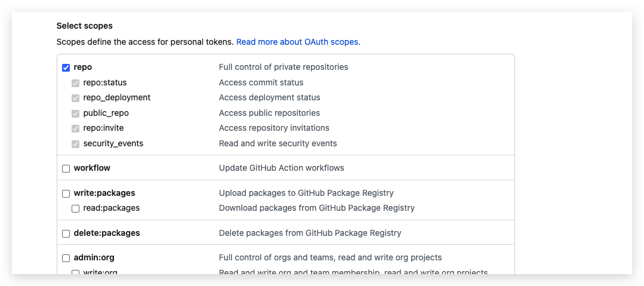This screenshot has height=286, width=644.
Task: Tick the write:packages checkbox
Action: pos(66,193)
